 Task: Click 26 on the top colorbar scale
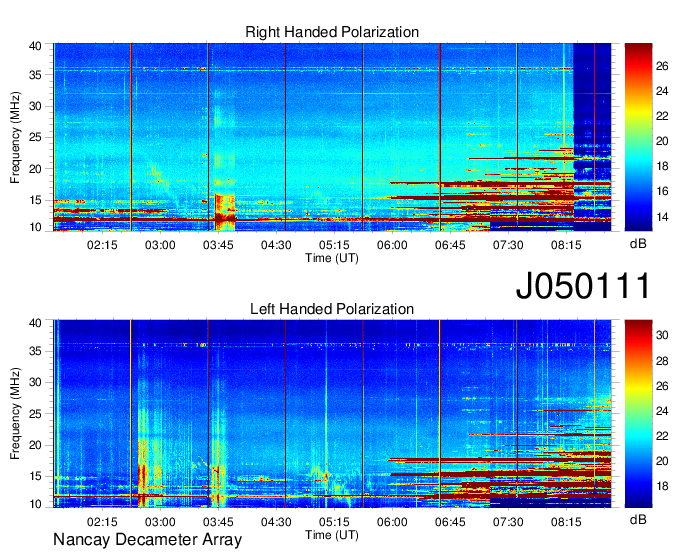[x=662, y=66]
